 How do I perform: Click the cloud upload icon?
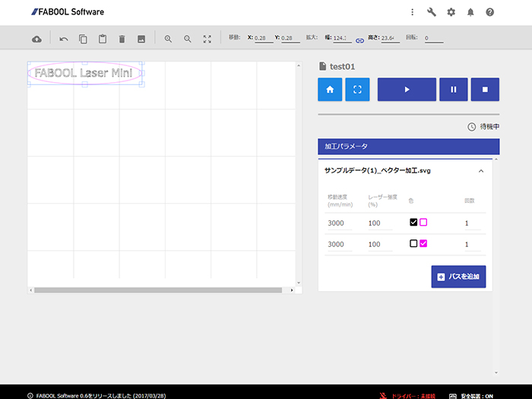click(36, 40)
